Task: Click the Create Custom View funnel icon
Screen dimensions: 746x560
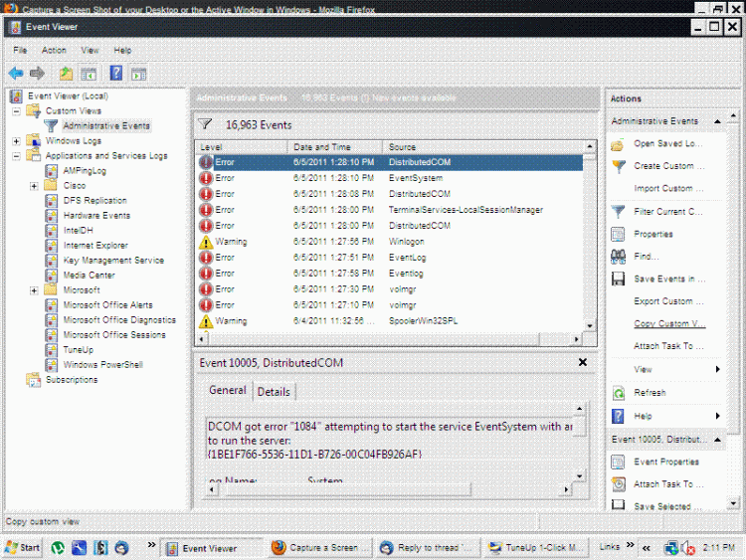Action: [x=619, y=166]
